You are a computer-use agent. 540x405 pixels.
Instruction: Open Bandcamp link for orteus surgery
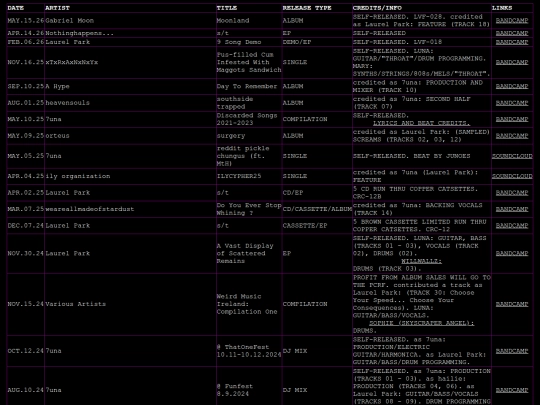512,136
